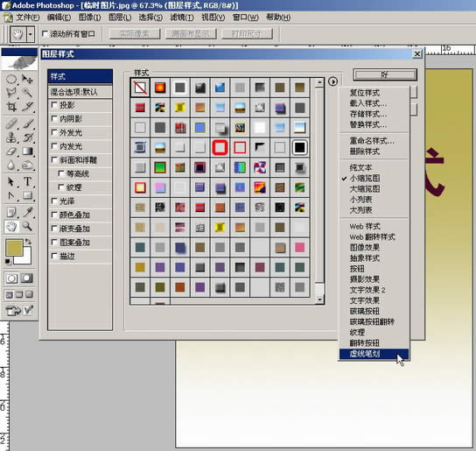This screenshot has height=451, width=476.
Task: Select the Type tool in toolbox
Action: pyautogui.click(x=27, y=181)
